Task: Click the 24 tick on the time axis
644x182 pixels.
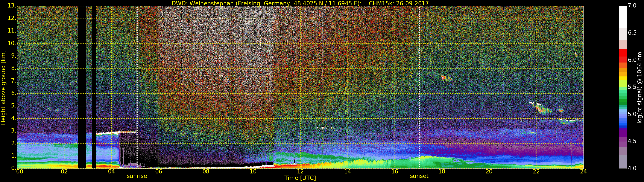Action: point(583,172)
